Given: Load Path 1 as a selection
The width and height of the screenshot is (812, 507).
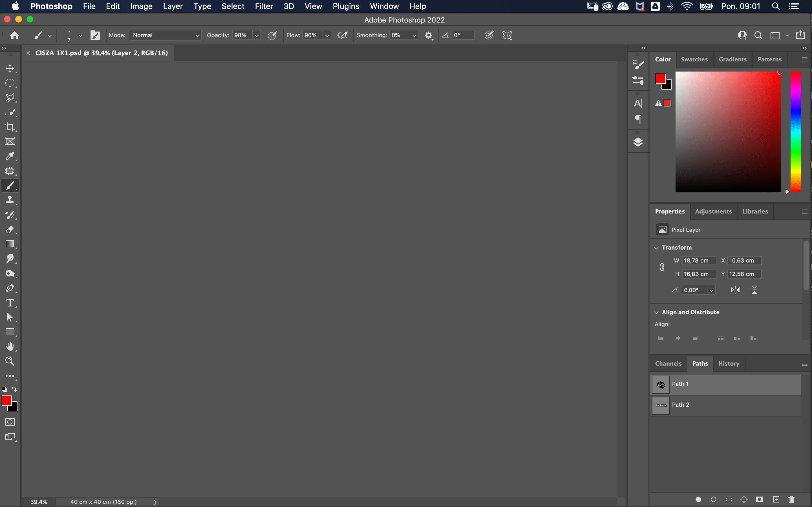Looking at the screenshot, I should pyautogui.click(x=729, y=499).
